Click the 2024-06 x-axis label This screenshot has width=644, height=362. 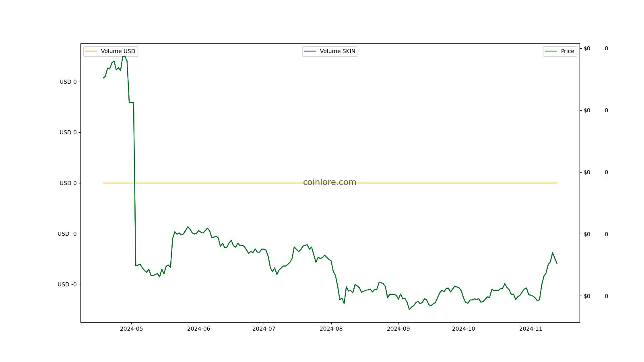[198, 329]
